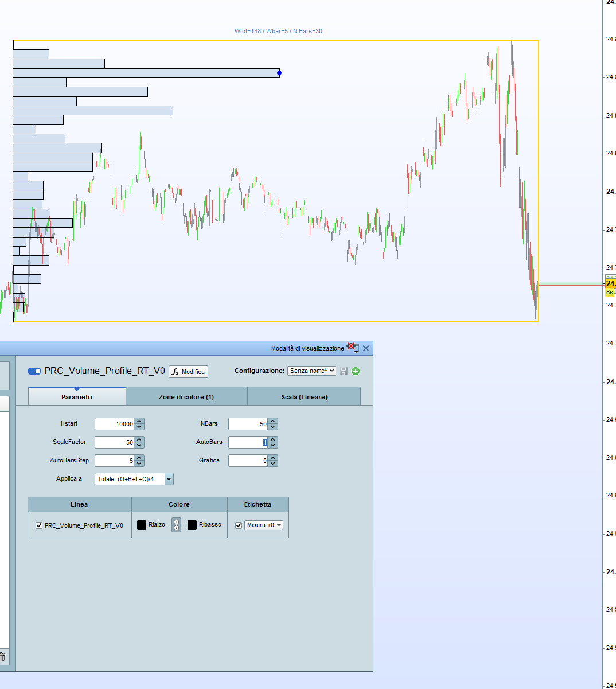Click the AutoBarsStep value field

pyautogui.click(x=115, y=461)
